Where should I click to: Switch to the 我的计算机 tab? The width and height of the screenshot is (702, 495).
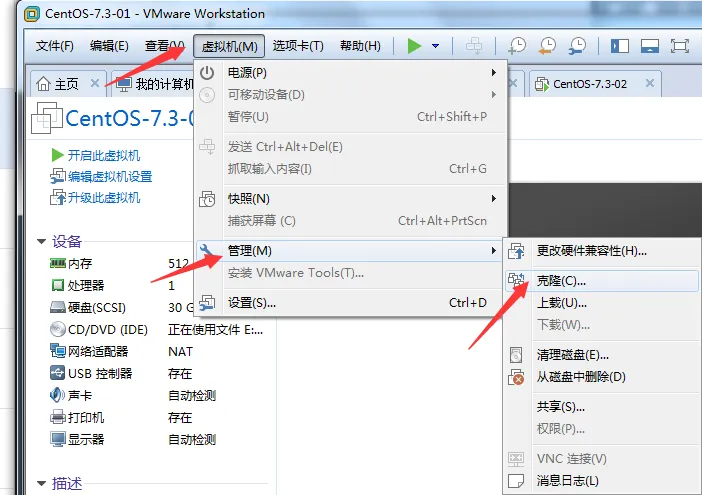154,84
